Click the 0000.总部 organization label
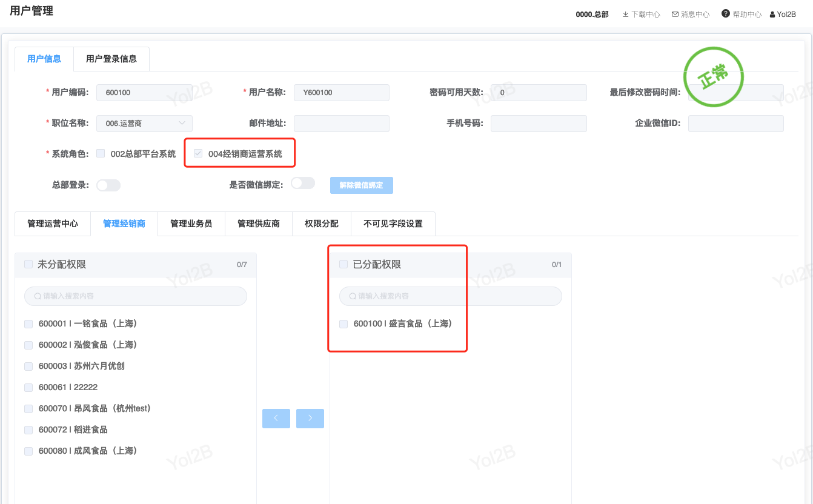 [x=592, y=14]
